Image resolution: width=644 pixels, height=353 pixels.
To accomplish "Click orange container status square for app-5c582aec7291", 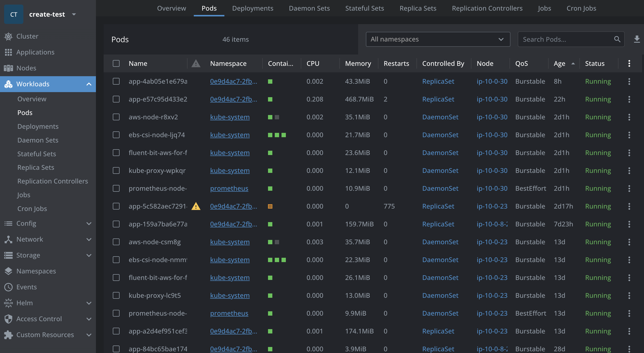I will (270, 206).
